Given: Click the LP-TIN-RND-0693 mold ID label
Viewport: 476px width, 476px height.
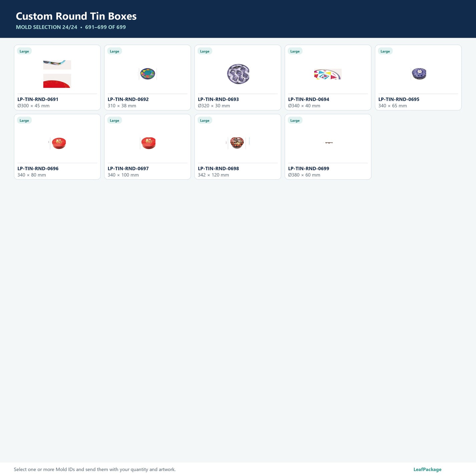Looking at the screenshot, I should pyautogui.click(x=218, y=99).
